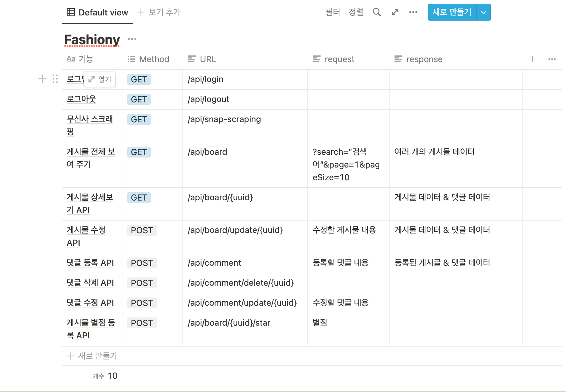Click /api/logout URL cell
Image resolution: width=566 pixels, height=392 pixels.
click(245, 99)
